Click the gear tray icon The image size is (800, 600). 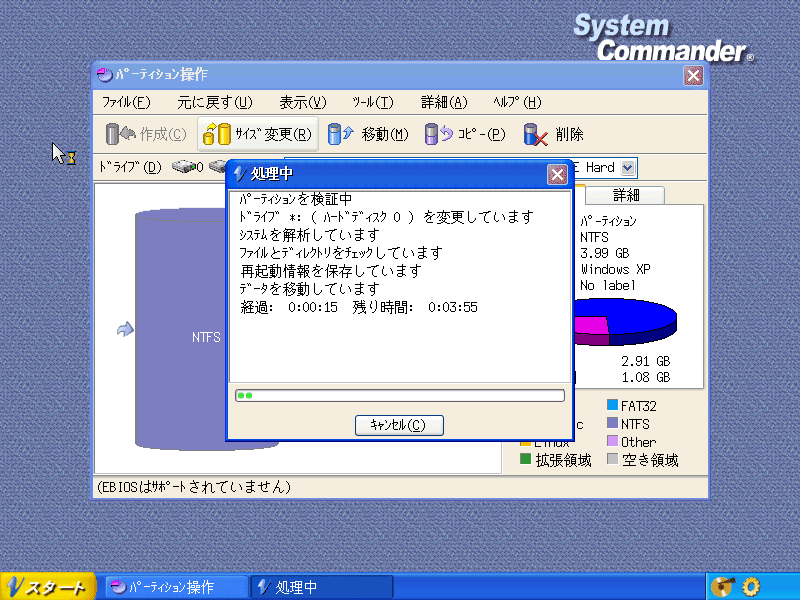751,587
